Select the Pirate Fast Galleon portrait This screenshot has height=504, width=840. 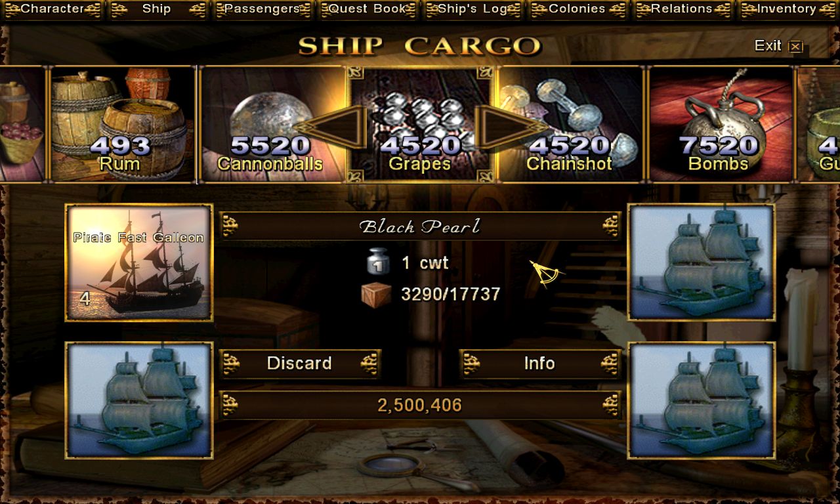tap(139, 262)
